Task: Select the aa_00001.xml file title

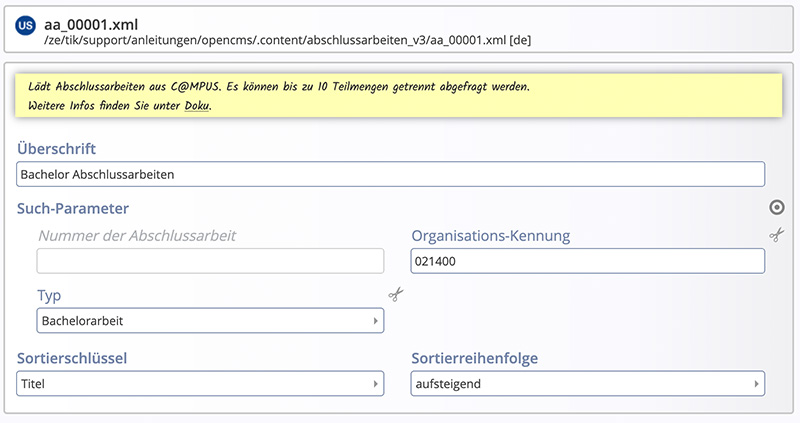Action: (91, 24)
